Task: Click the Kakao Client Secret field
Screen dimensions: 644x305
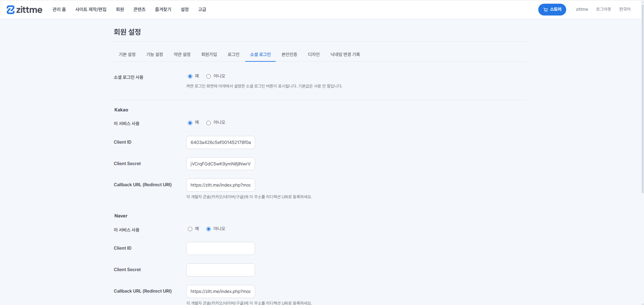Action: [x=220, y=164]
